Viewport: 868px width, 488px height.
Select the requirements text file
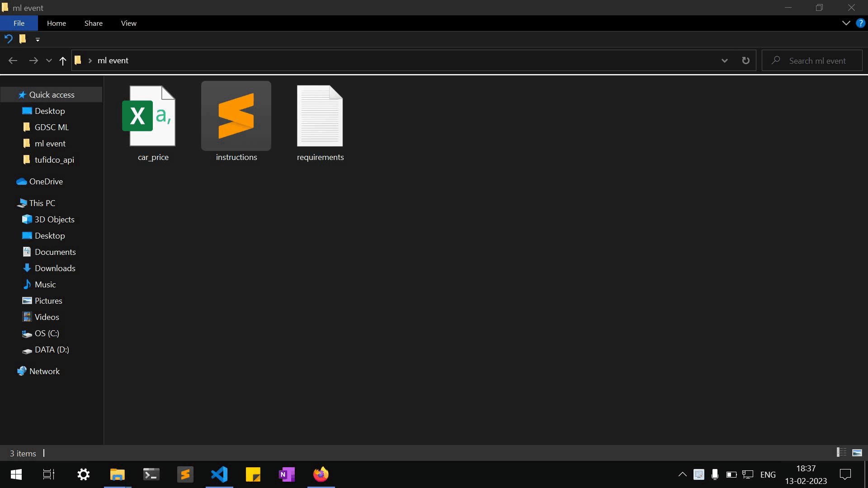coord(320,116)
